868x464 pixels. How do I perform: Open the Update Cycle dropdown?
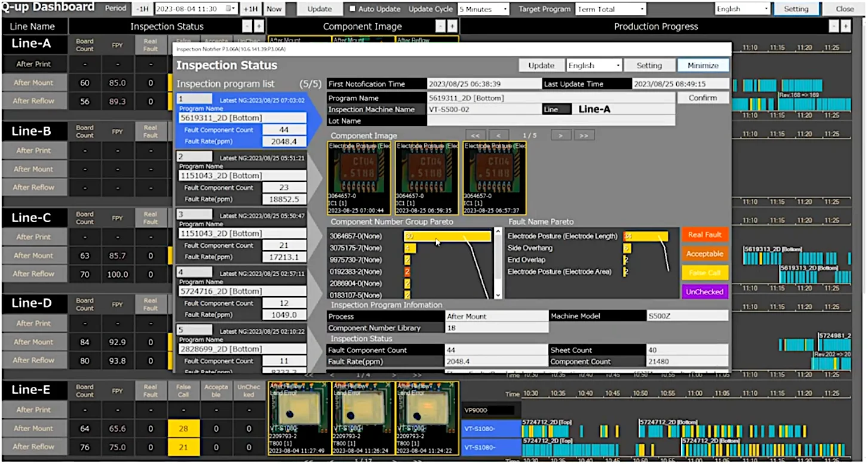pyautogui.click(x=483, y=9)
